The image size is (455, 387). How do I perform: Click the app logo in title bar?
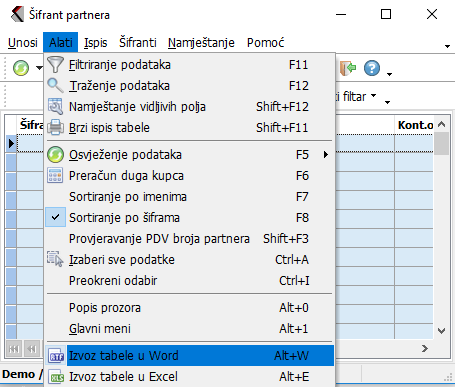click(17, 15)
